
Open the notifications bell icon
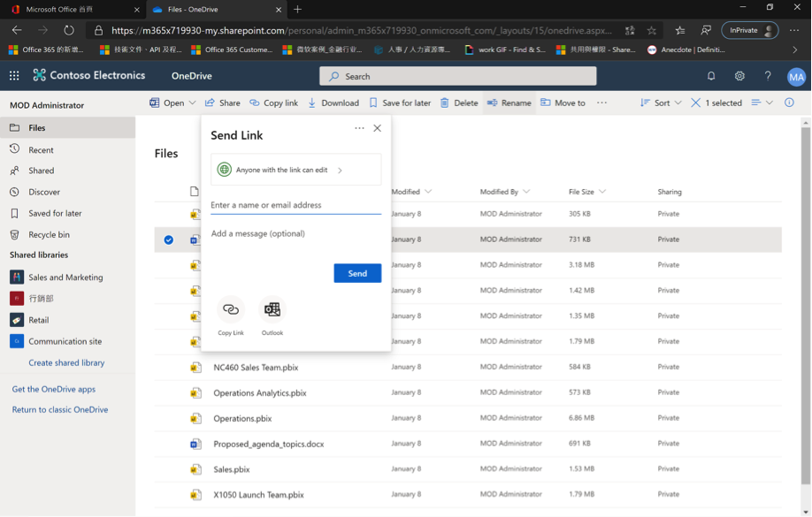[711, 77]
